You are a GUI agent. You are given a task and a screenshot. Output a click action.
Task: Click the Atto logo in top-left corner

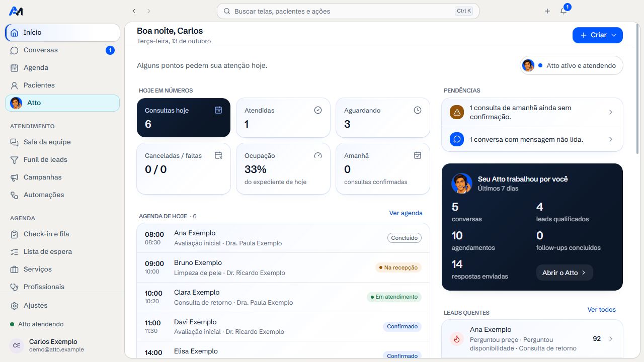(16, 11)
